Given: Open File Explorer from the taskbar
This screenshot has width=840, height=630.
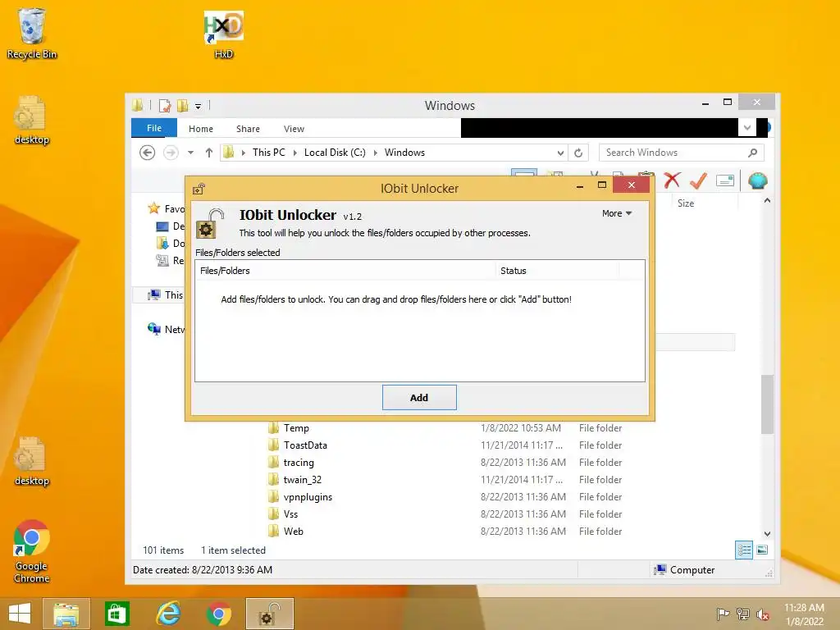Looking at the screenshot, I should (66, 614).
